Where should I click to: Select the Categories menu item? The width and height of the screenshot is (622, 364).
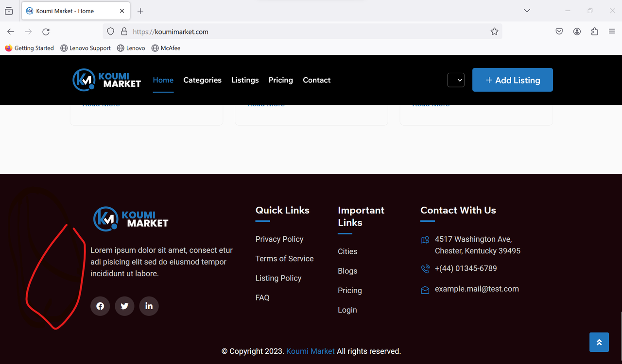(202, 80)
